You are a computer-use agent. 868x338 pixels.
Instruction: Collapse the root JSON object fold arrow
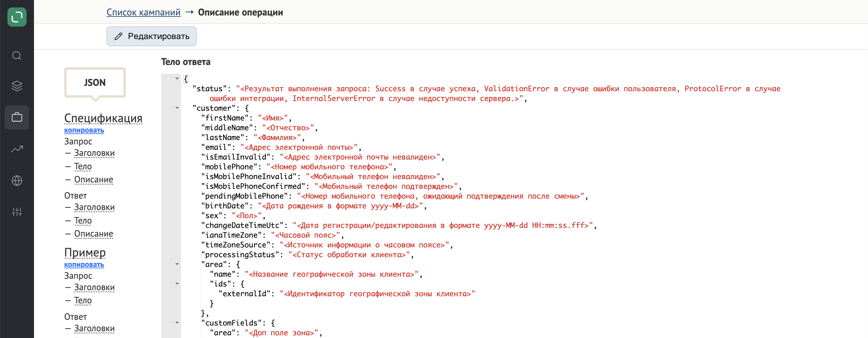[x=177, y=78]
